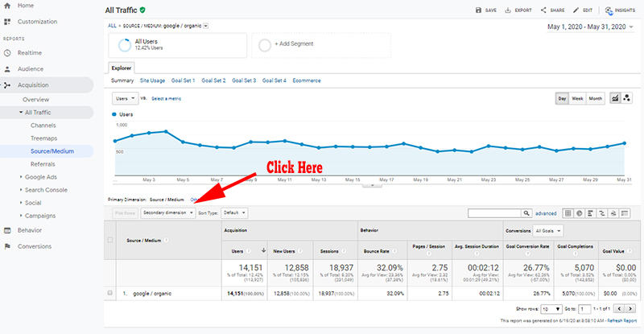This screenshot has height=334, width=644.
Task: Expand the Search Console sidebar group
Action: (x=21, y=190)
